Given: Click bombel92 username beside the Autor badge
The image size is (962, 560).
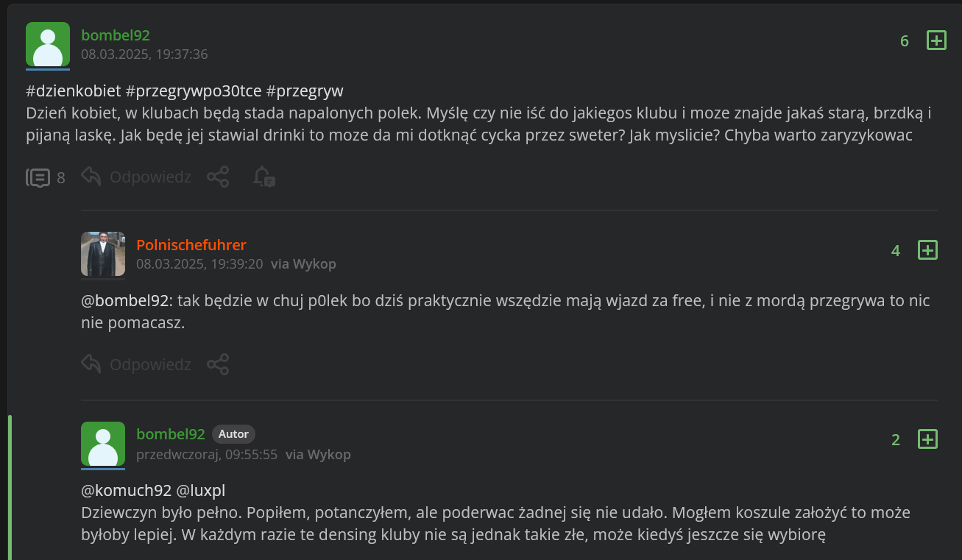Looking at the screenshot, I should [171, 434].
